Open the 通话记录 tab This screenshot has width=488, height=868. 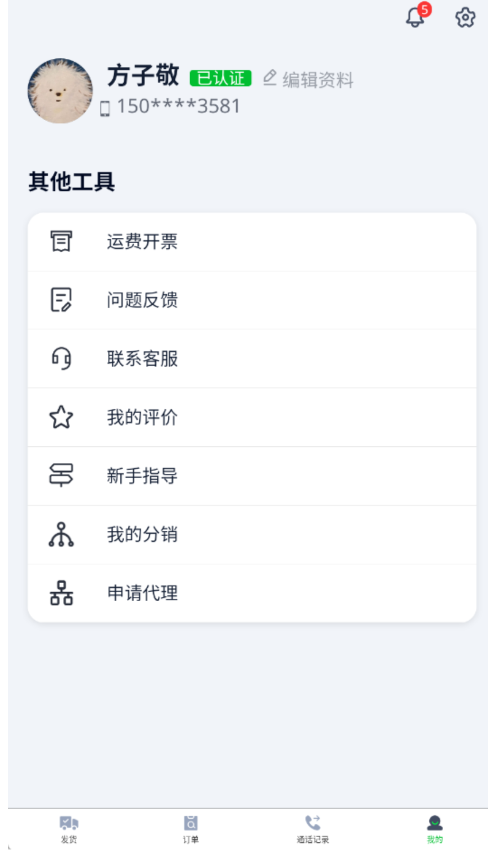pyautogui.click(x=313, y=829)
